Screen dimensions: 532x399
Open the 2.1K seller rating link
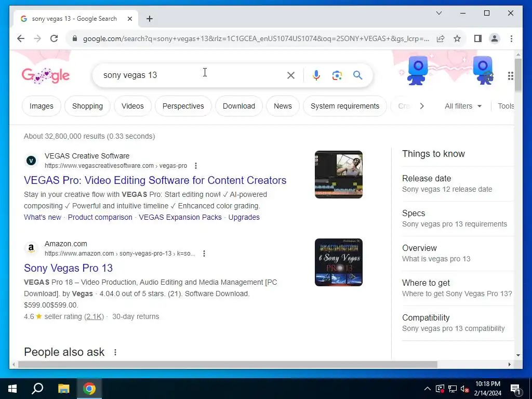94,316
